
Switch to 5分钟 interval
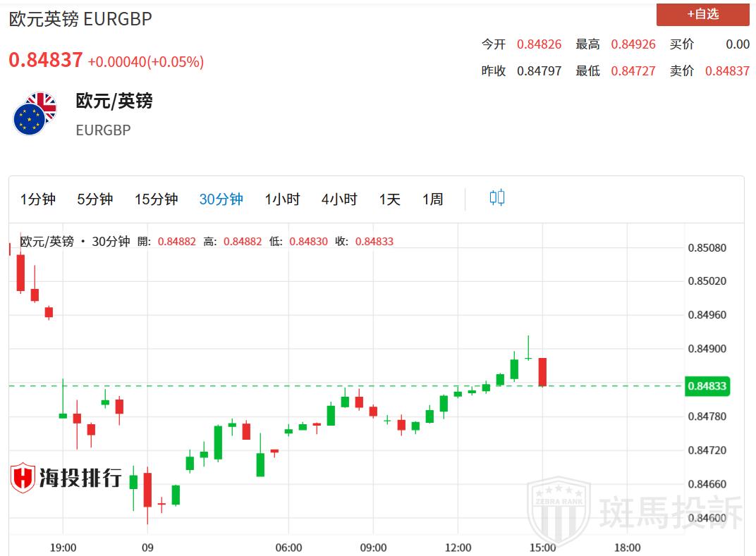click(x=95, y=199)
